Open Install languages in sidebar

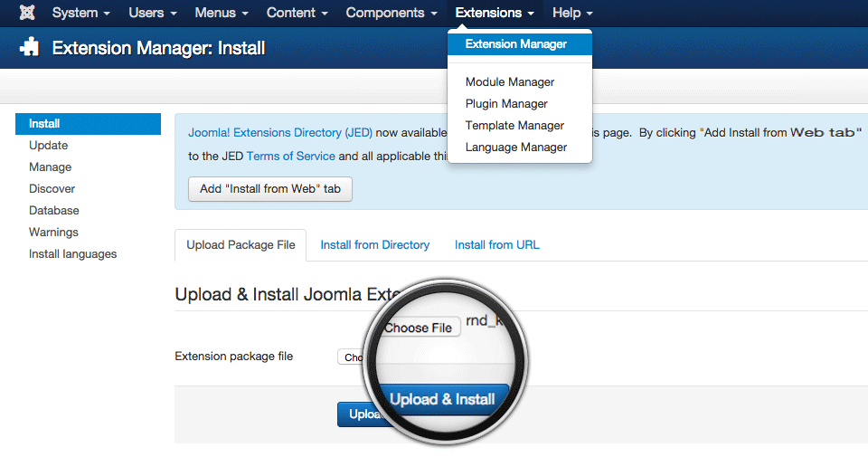[x=72, y=253]
